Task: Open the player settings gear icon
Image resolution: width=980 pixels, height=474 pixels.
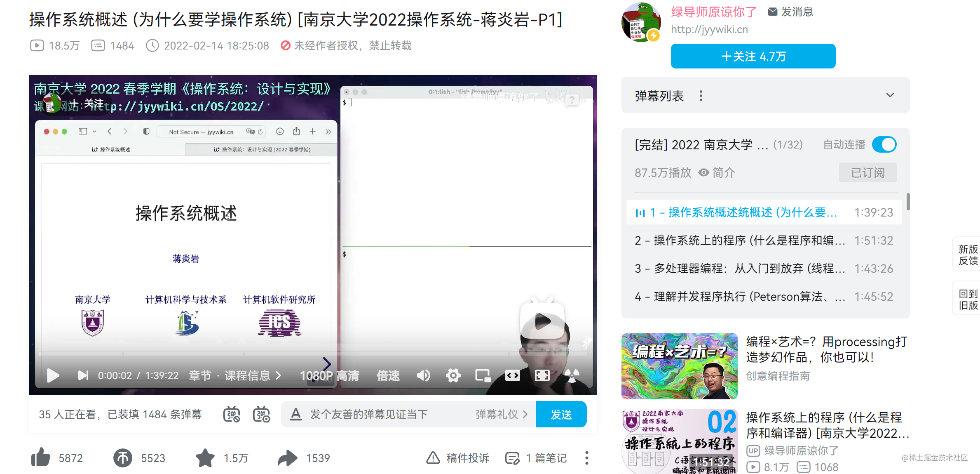Action: [453, 375]
